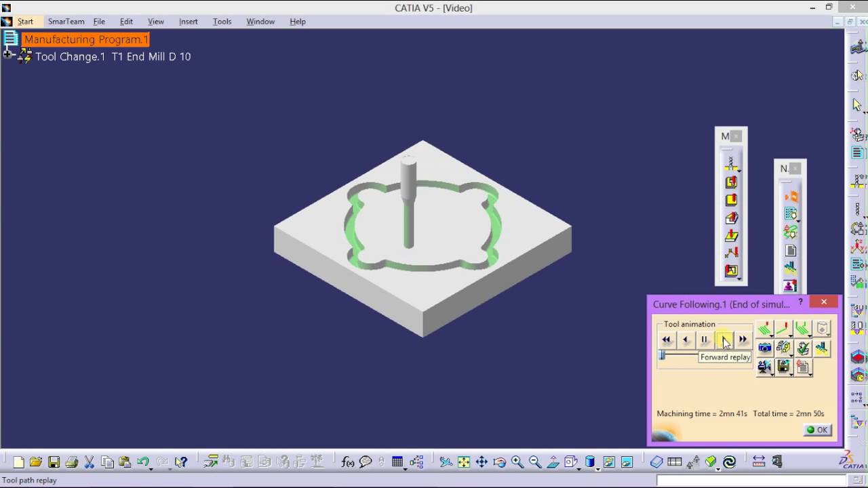Image resolution: width=868 pixels, height=488 pixels.
Task: Open the Insert menu
Action: coord(189,22)
